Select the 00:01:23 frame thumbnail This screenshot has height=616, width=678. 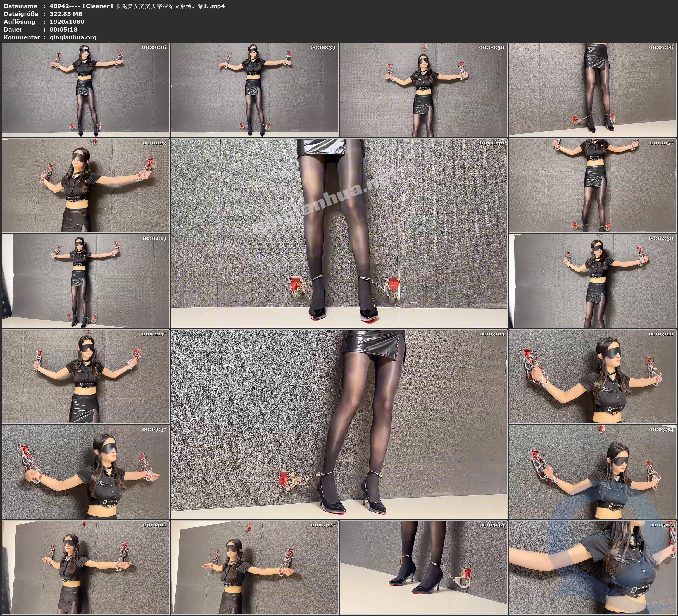point(85,185)
